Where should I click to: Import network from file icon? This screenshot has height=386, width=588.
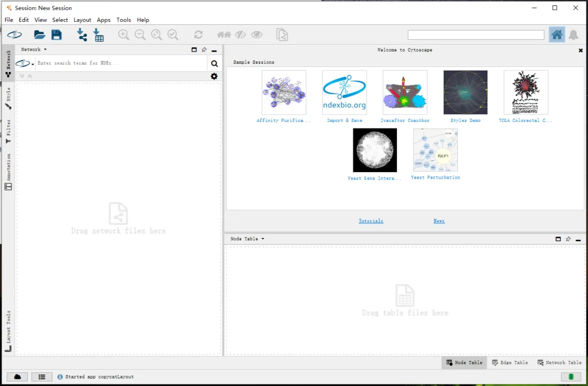pos(82,35)
